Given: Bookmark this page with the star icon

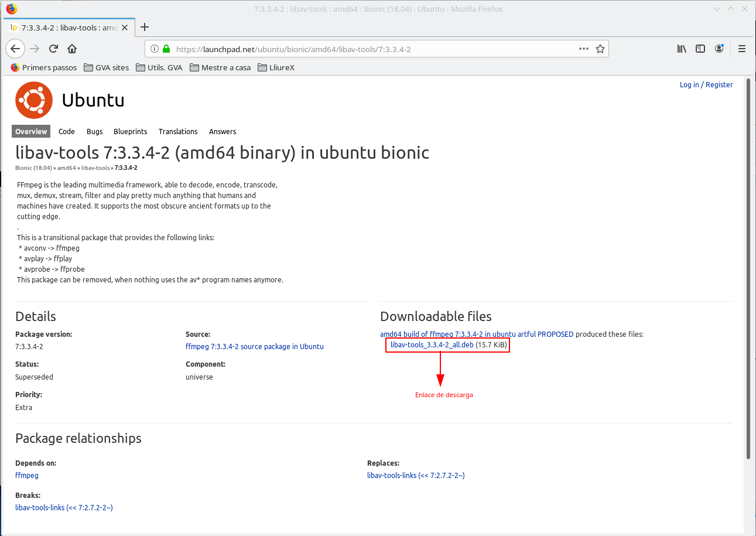Looking at the screenshot, I should [600, 49].
